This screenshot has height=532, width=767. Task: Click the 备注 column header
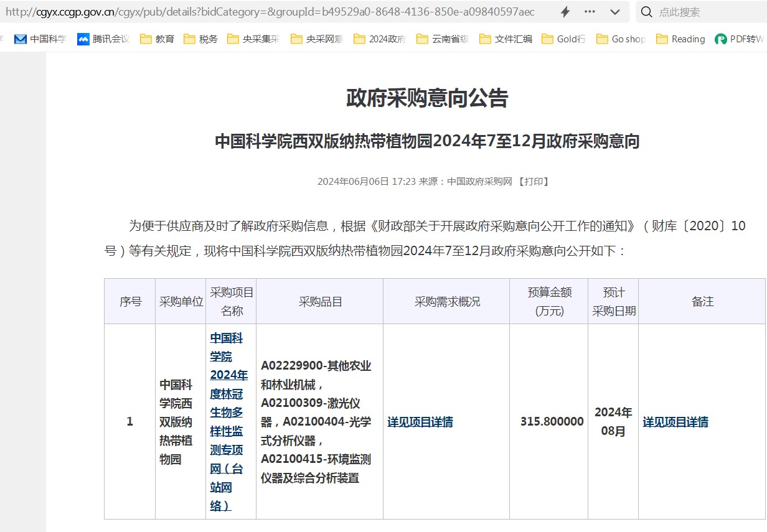702,302
